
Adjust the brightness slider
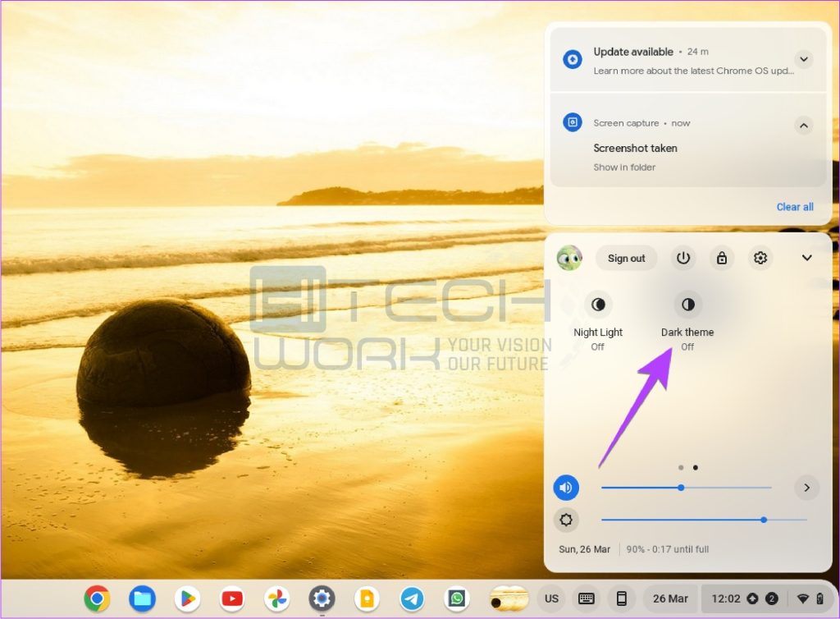tap(704, 520)
